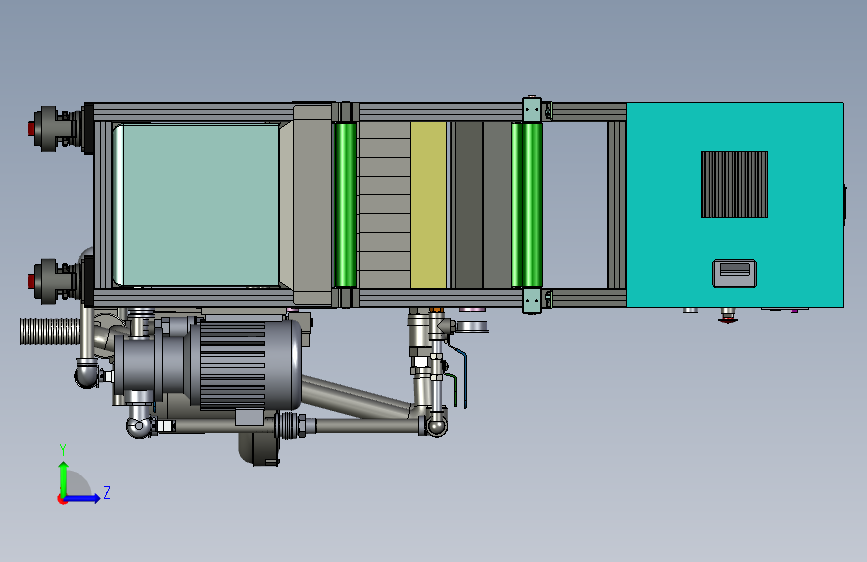Pick the round pressure gauge under frame

click(x=473, y=326)
